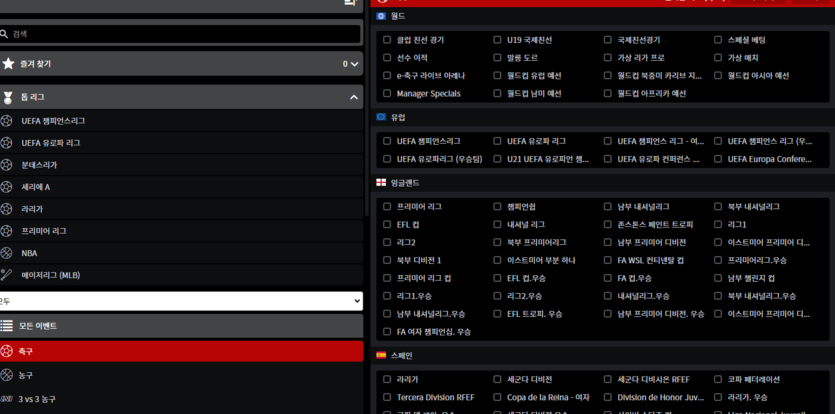Check the EFL 컵 checkbox
Image resolution: width=835 pixels, height=414 pixels.
point(387,224)
